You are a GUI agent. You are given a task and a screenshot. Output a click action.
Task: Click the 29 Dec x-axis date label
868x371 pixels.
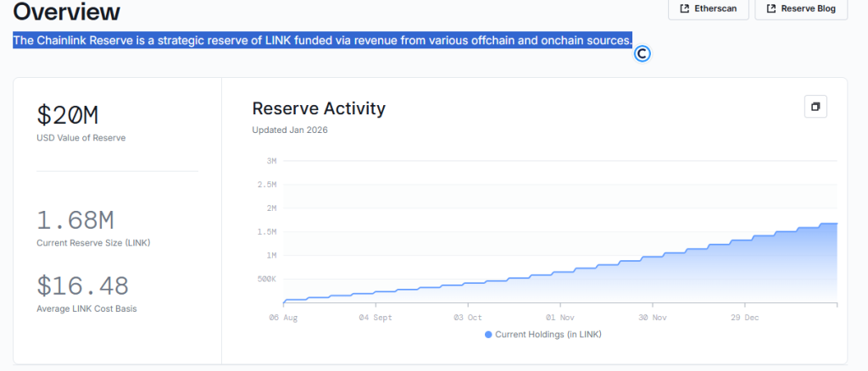pos(745,318)
